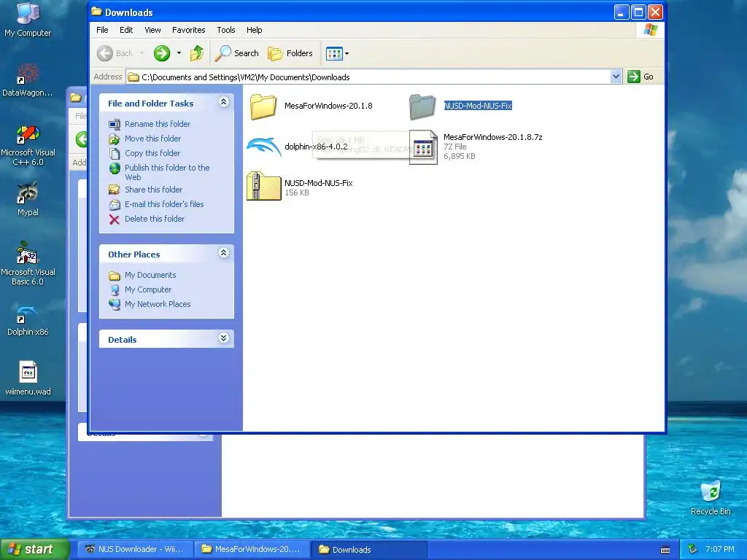Click E-mail this folder's files
Viewport: 747px width, 560px height.
pos(164,204)
